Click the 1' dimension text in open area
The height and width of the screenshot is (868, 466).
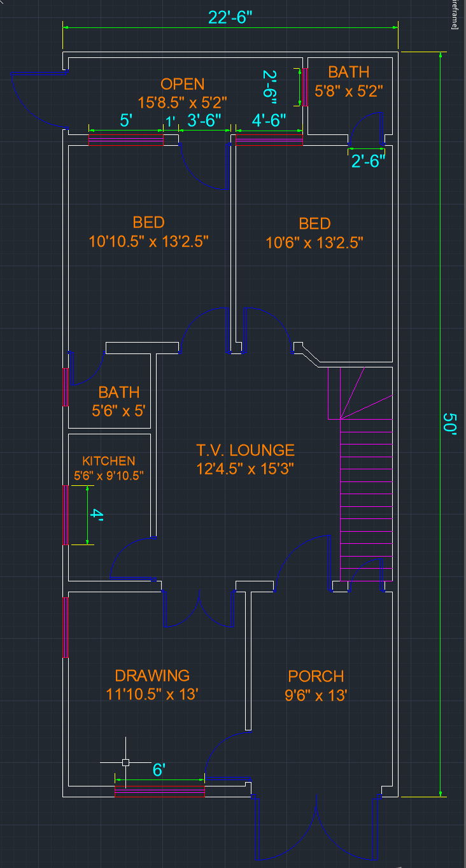pyautogui.click(x=171, y=120)
